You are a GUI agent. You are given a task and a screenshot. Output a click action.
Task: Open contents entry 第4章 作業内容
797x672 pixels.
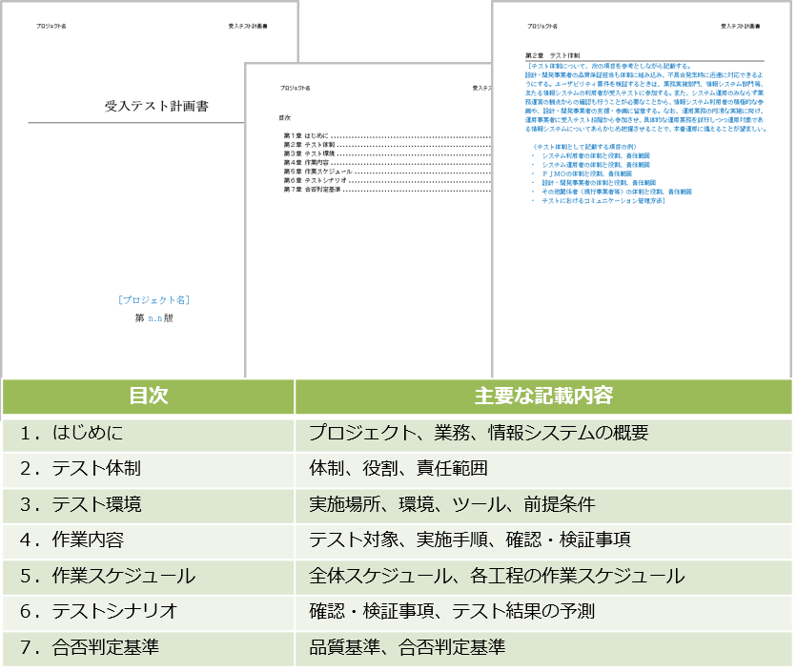(x=387, y=163)
